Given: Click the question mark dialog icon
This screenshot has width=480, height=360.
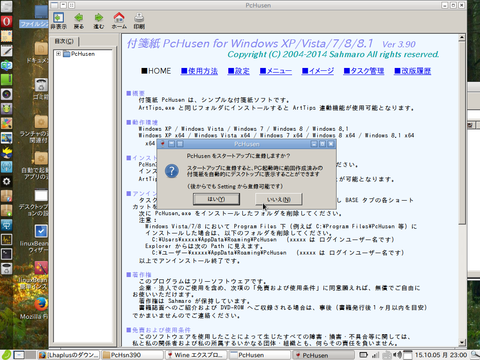Looking at the screenshot, I should click(x=172, y=171).
